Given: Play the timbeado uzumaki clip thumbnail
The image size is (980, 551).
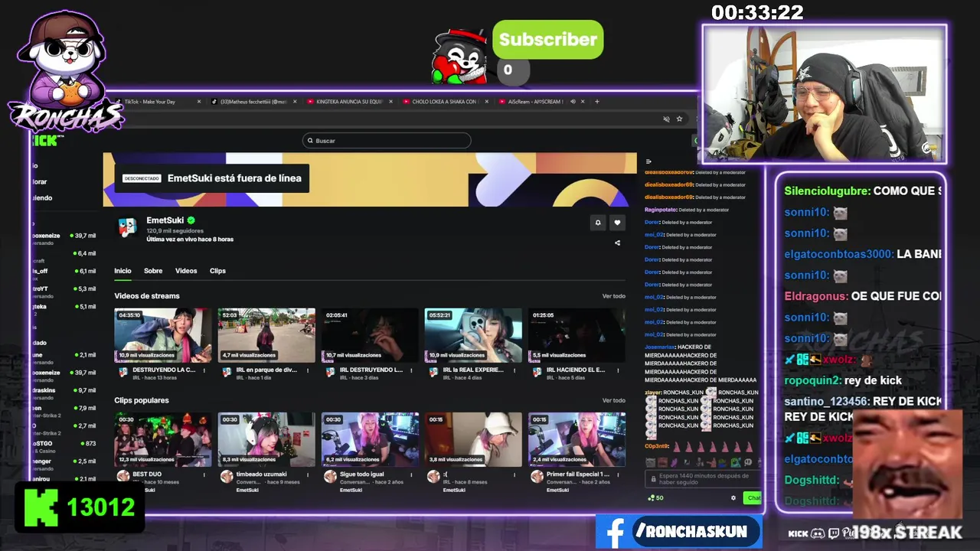Looking at the screenshot, I should tap(266, 439).
